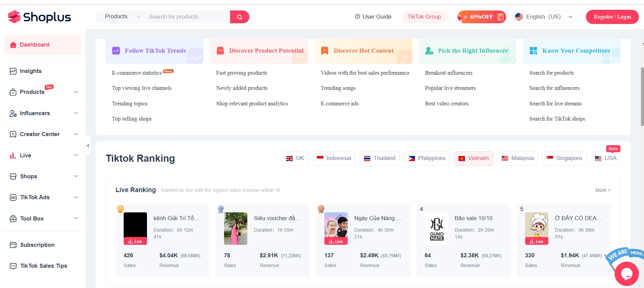Expand the Creator Center sidebar chevron
644x288 pixels.
(76, 134)
